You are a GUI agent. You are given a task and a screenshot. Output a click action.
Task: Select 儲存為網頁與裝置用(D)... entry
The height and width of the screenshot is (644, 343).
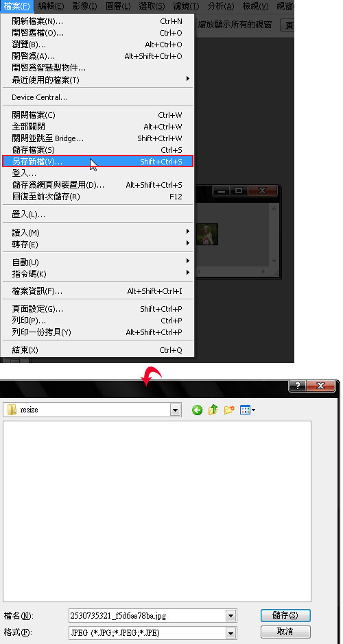pos(97,185)
